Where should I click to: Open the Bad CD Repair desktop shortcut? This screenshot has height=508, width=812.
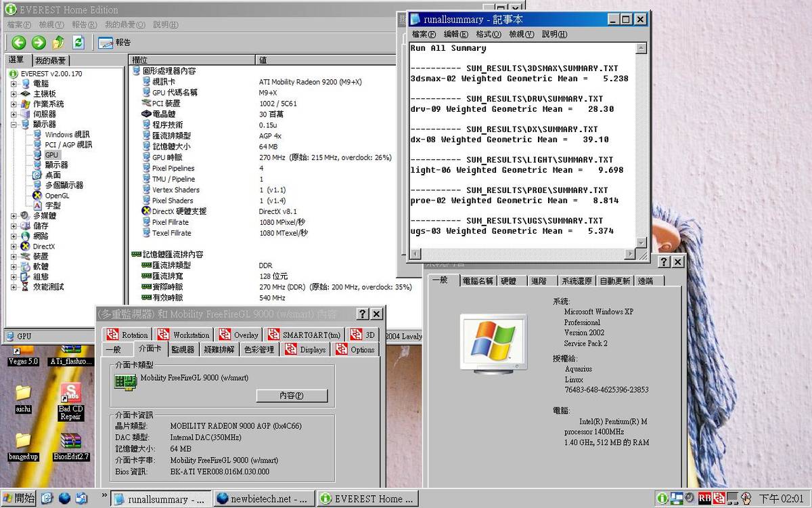70,400
